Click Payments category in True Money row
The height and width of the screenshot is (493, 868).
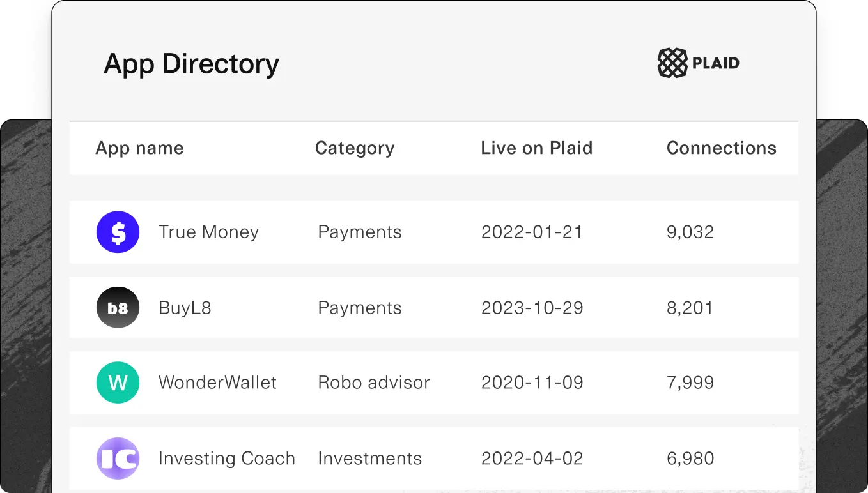pyautogui.click(x=360, y=232)
